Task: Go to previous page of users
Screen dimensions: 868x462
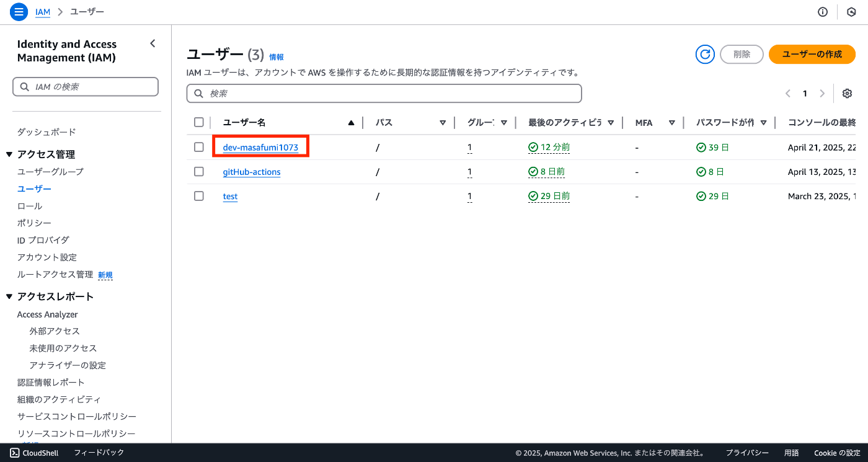Action: click(x=788, y=94)
